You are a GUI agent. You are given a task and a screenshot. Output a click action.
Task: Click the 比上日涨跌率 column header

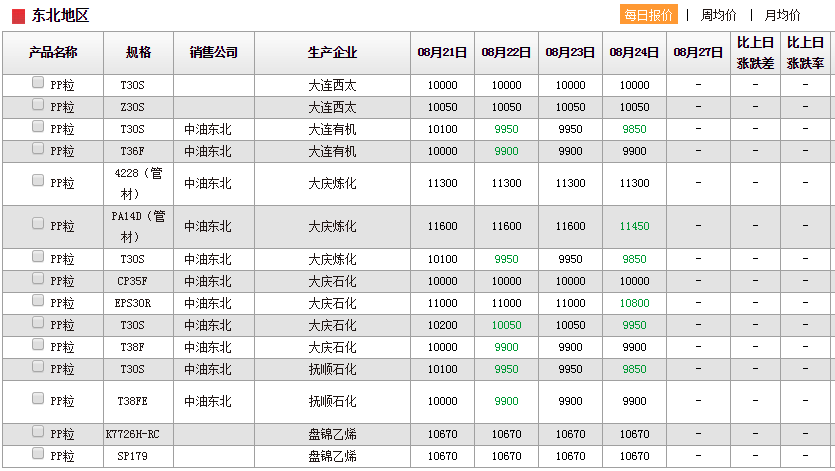pyautogui.click(x=805, y=52)
